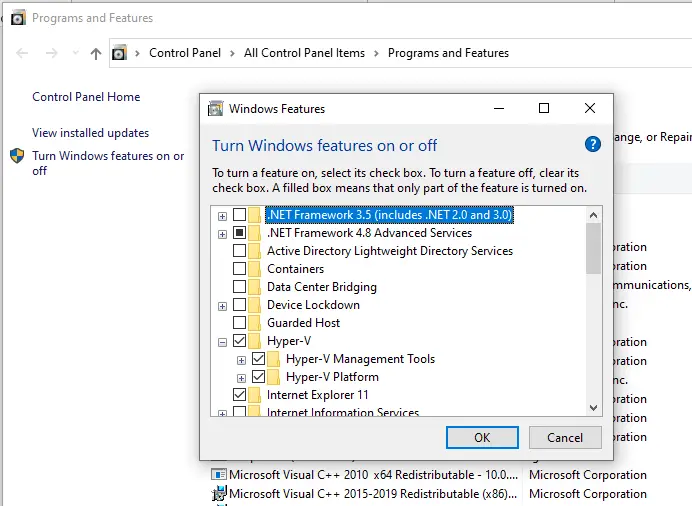The width and height of the screenshot is (692, 506).
Task: Go to All Control Panel Items breadcrumb
Action: (305, 53)
